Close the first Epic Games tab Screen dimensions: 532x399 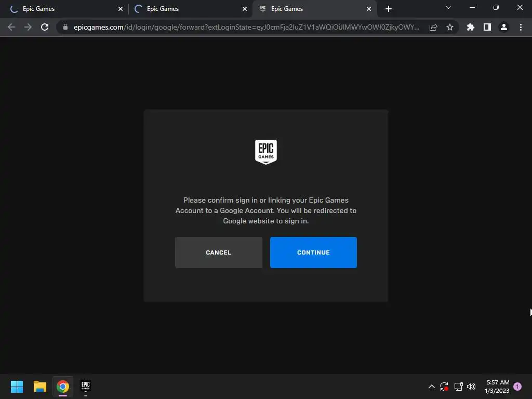pyautogui.click(x=121, y=9)
